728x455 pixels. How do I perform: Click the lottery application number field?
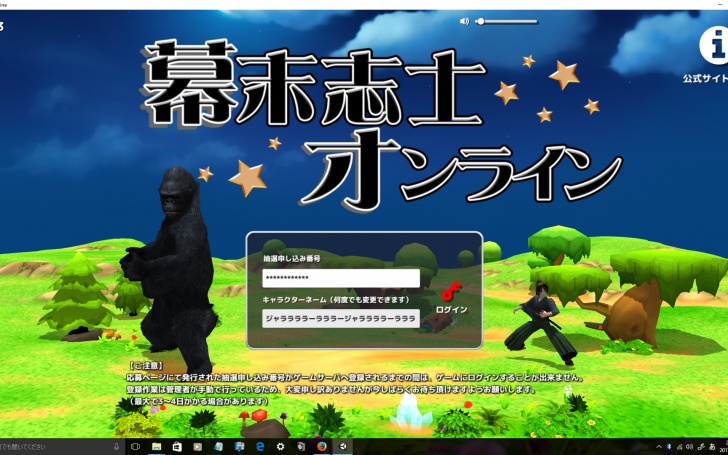click(x=341, y=278)
